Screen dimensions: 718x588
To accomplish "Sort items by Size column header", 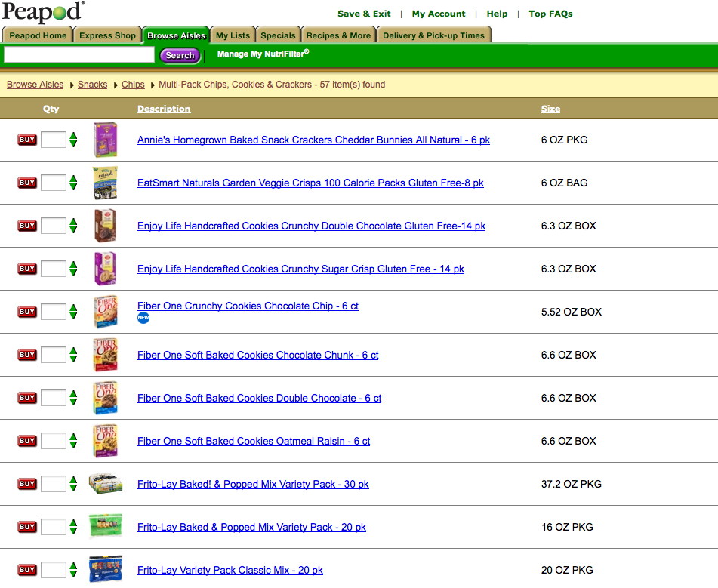I will point(550,109).
